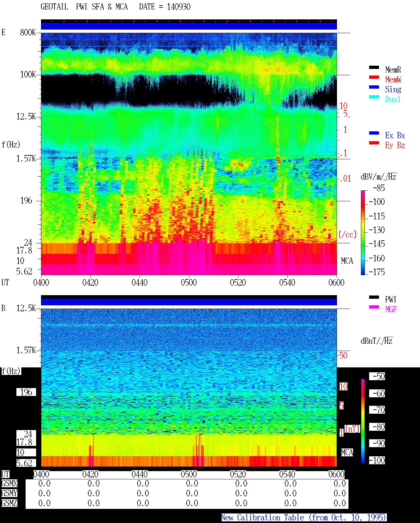Click the PWI legend label
Screen dimensions: 420x523
391,299
